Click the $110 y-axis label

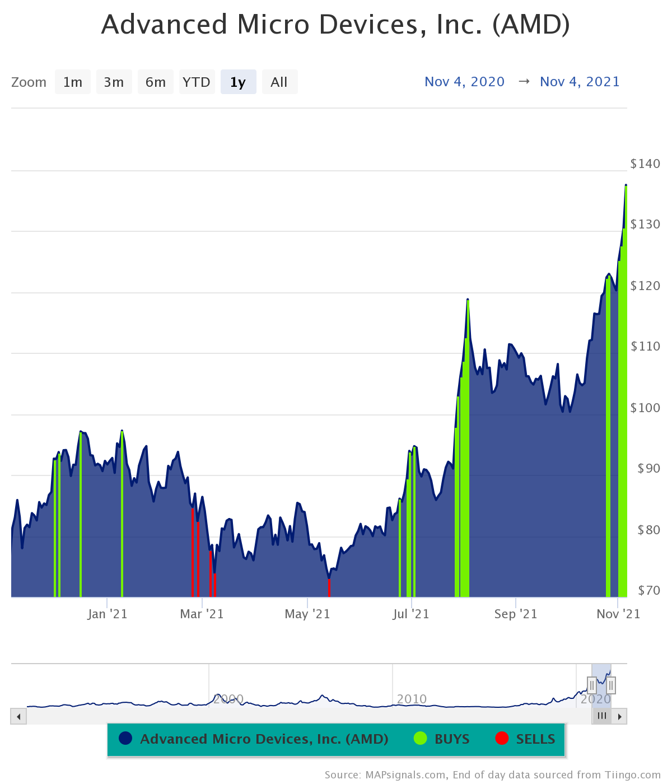645,346
